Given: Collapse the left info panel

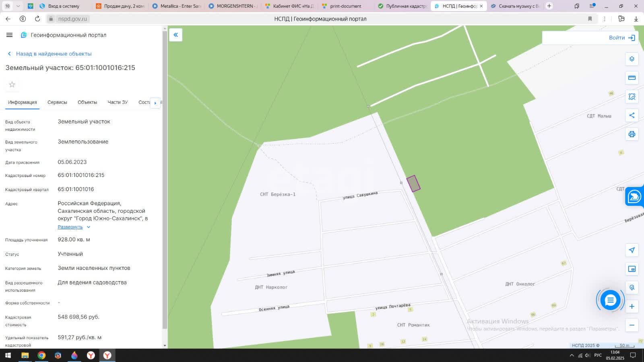Looking at the screenshot, I should coord(175,35).
